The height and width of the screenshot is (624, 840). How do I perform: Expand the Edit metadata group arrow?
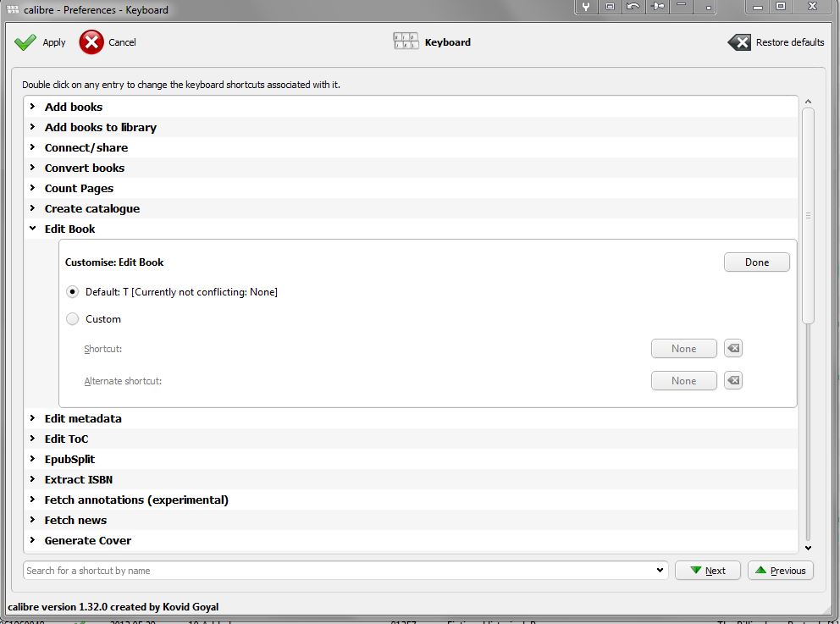[33, 418]
